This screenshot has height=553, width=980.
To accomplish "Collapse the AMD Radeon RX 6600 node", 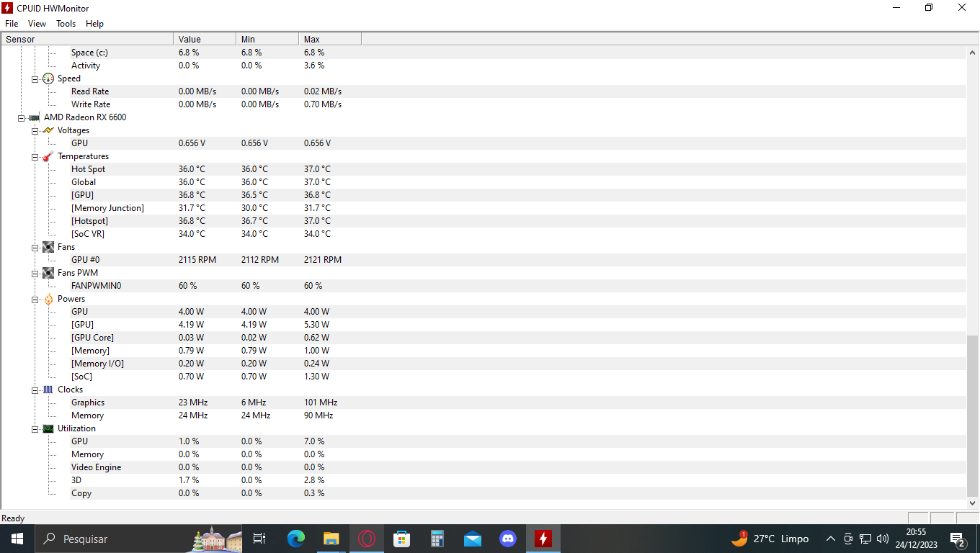I will 22,117.
